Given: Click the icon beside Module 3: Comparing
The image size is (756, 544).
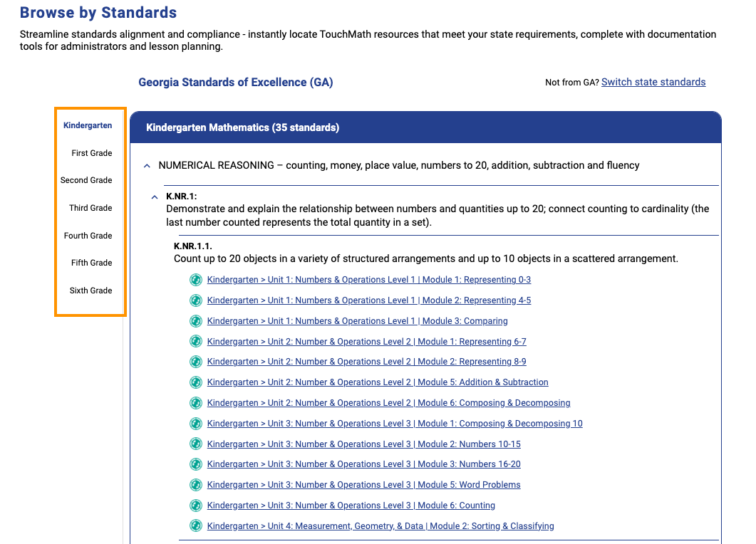Looking at the screenshot, I should 196,321.
